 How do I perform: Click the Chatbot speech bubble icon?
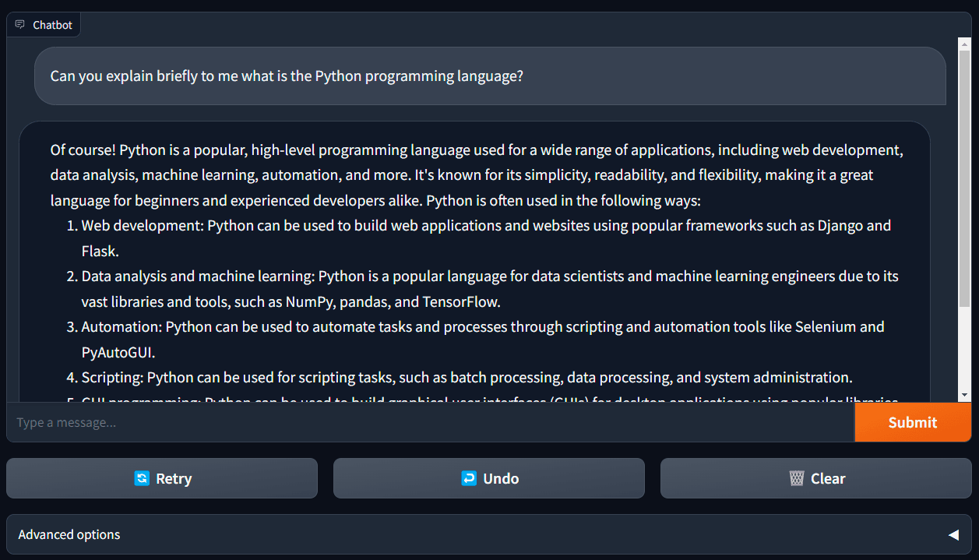tap(20, 25)
